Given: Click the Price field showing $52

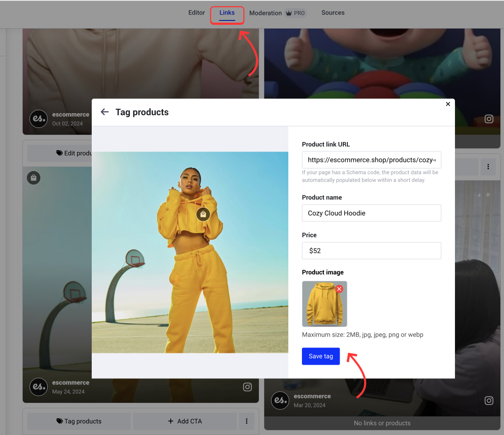Looking at the screenshot, I should click(371, 250).
